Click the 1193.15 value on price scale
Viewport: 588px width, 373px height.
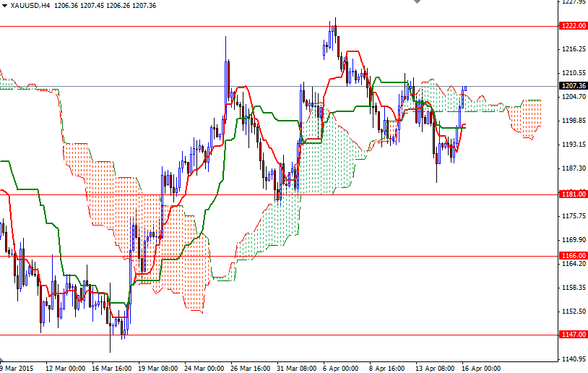(573, 145)
